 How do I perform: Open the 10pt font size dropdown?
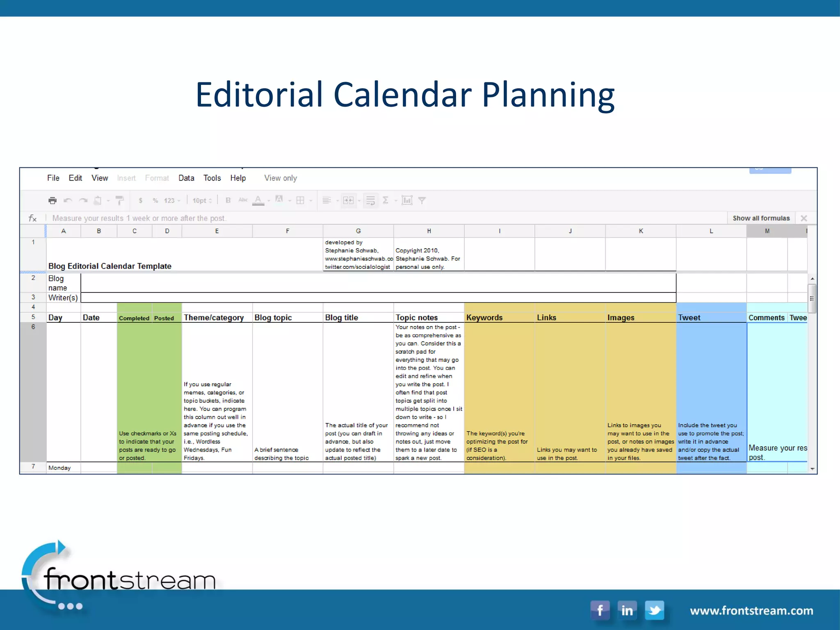click(202, 201)
